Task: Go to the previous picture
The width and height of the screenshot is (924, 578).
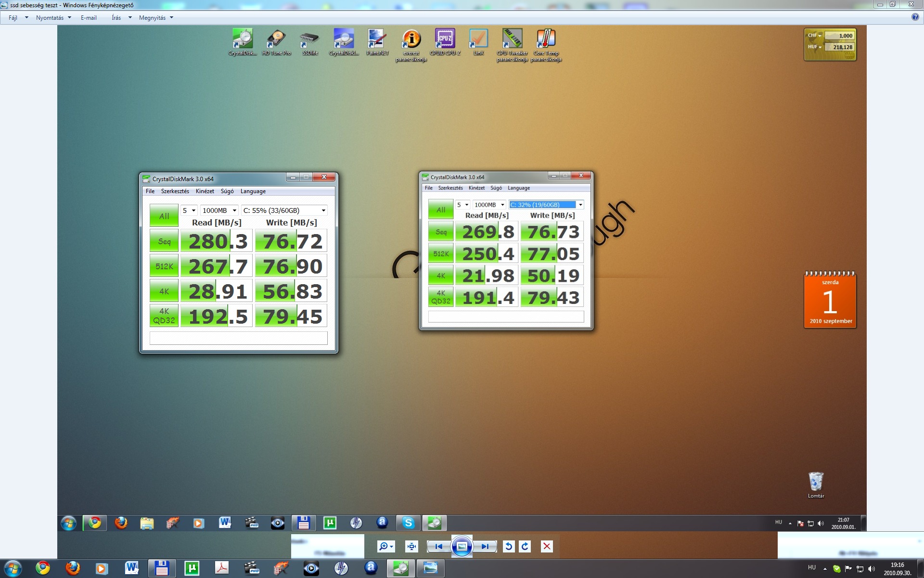Action: coord(438,546)
